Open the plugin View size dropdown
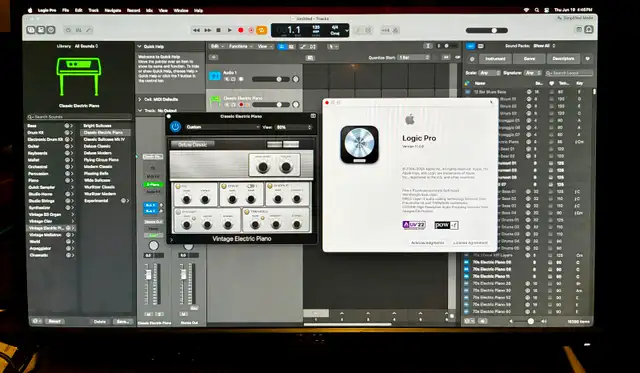The height and width of the screenshot is (373, 640). click(294, 127)
